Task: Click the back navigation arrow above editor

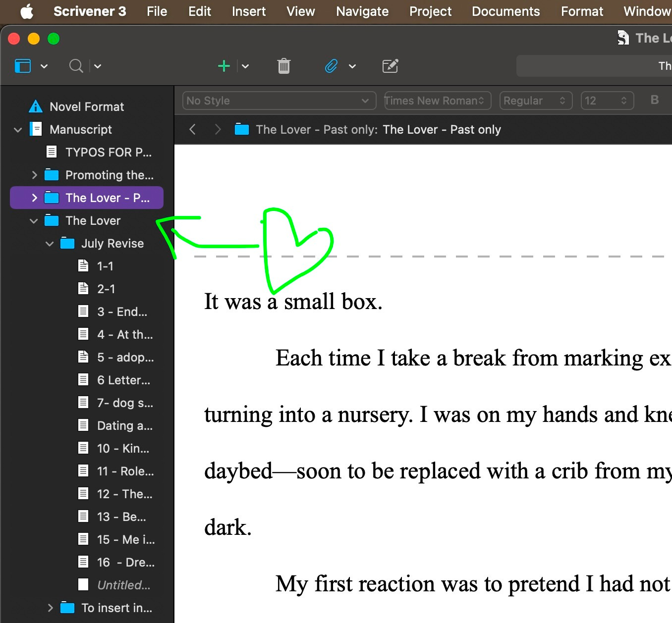Action: [x=193, y=129]
